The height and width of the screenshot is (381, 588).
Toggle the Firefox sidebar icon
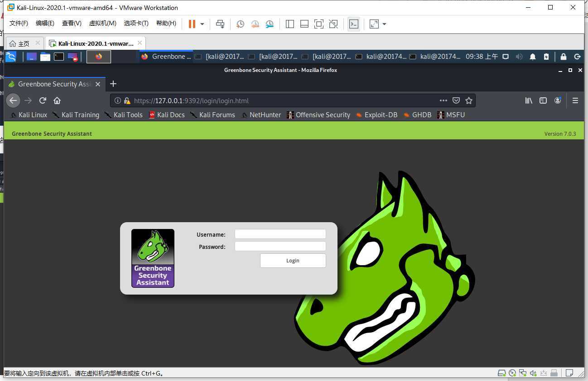click(x=543, y=100)
